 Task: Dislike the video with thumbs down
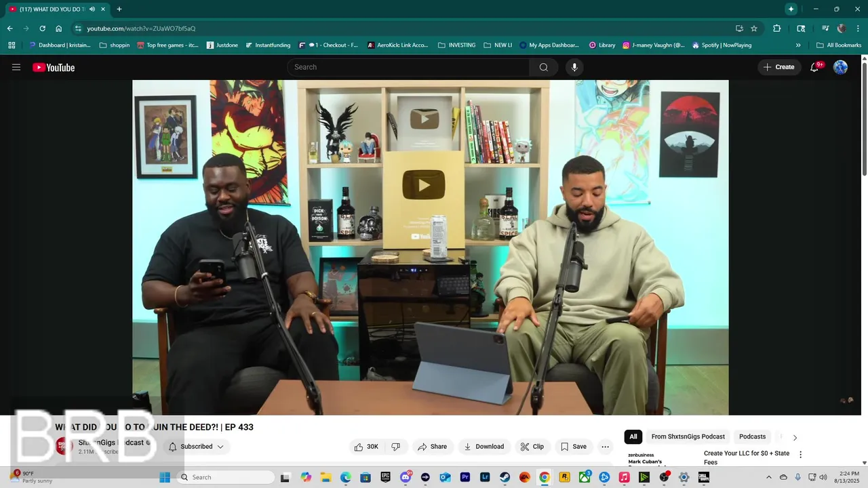coord(396,447)
